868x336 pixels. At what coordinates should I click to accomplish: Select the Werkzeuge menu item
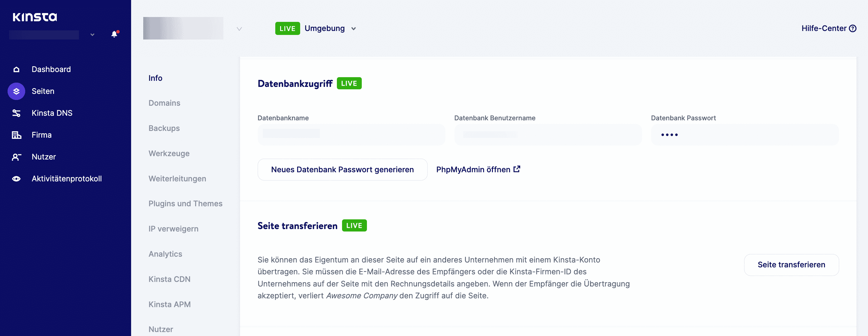tap(169, 153)
